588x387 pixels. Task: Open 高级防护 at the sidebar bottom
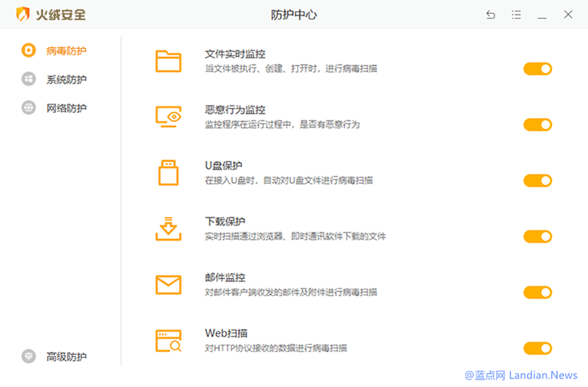tap(65, 356)
